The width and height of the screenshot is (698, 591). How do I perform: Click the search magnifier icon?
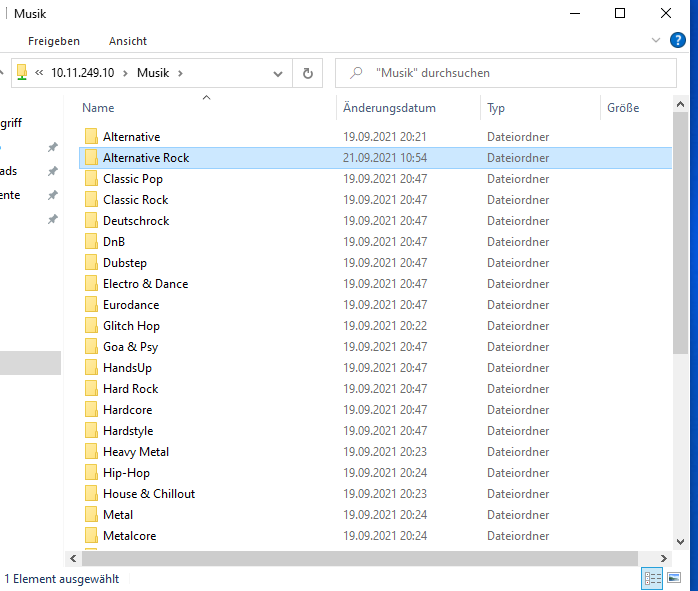pyautogui.click(x=356, y=73)
